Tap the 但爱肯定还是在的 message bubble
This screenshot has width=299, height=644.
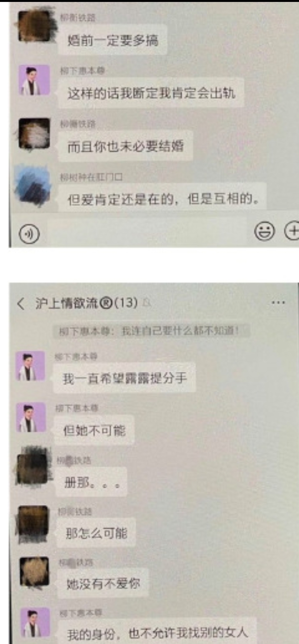coord(163,199)
